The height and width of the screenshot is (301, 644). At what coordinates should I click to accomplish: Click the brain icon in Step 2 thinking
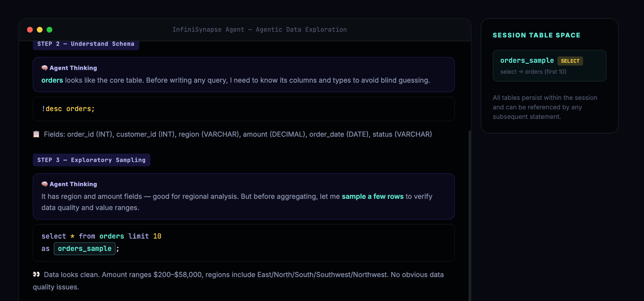pyautogui.click(x=44, y=68)
